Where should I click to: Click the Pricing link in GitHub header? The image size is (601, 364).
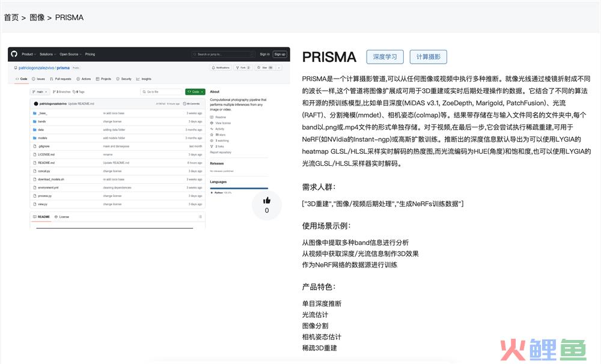(90, 55)
